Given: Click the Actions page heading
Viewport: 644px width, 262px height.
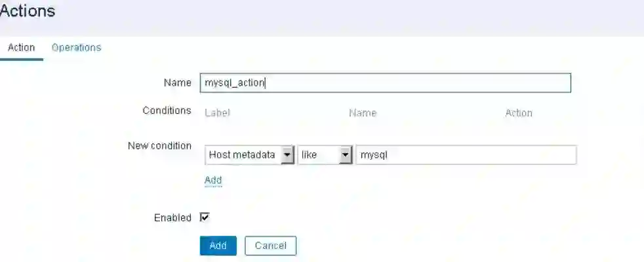Looking at the screenshot, I should coord(28,11).
